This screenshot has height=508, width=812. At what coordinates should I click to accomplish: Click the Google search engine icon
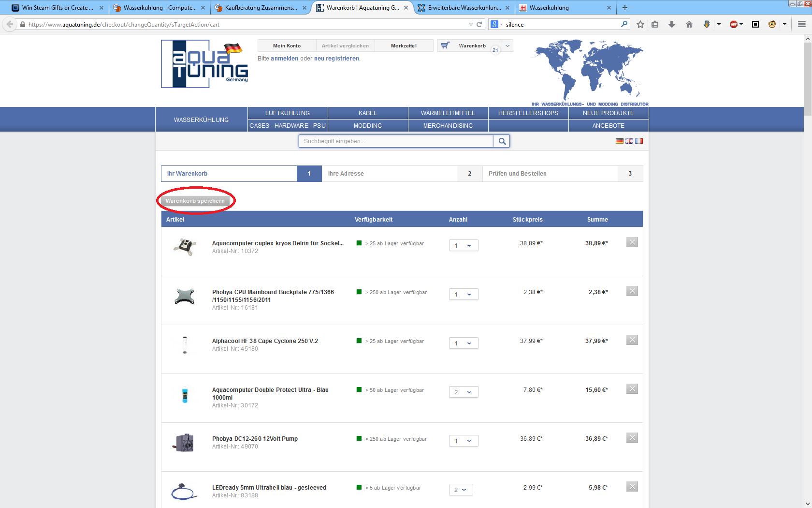tap(494, 24)
